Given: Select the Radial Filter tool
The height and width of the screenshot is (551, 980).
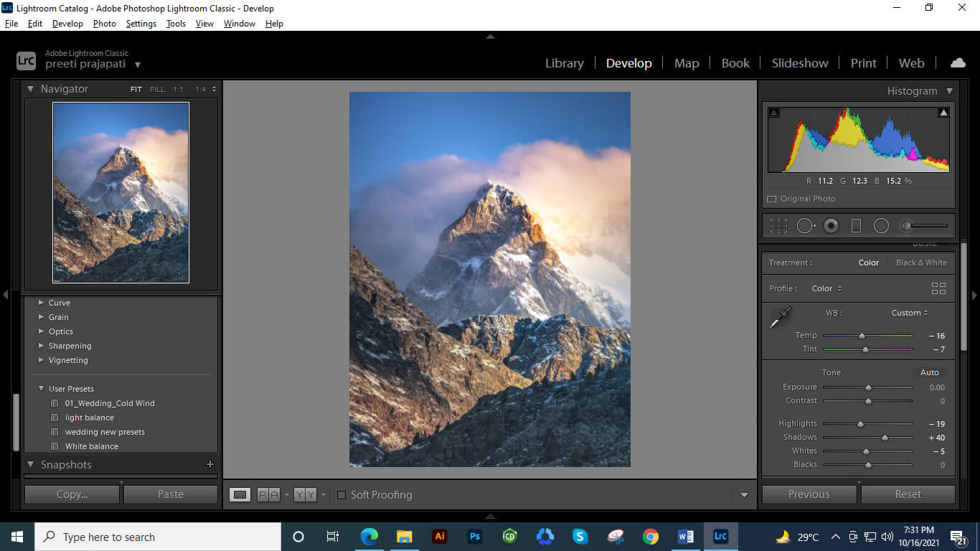Looking at the screenshot, I should [882, 225].
